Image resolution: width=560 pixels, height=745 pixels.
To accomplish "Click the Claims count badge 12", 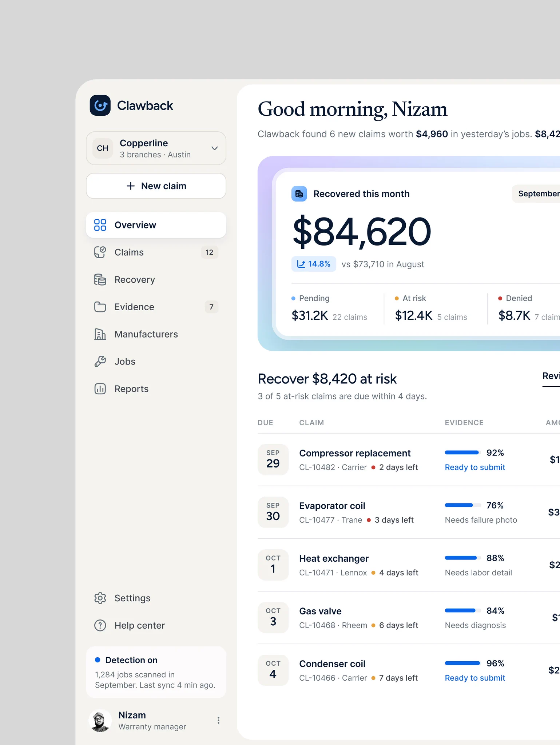I will click(x=209, y=252).
